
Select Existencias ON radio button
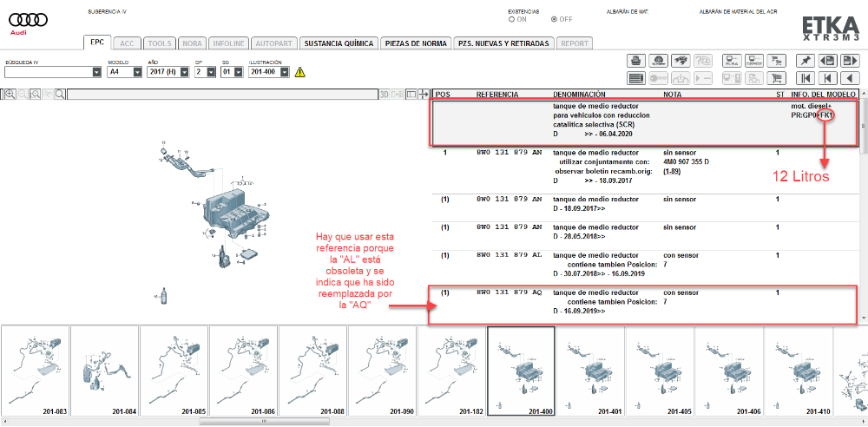(x=511, y=19)
